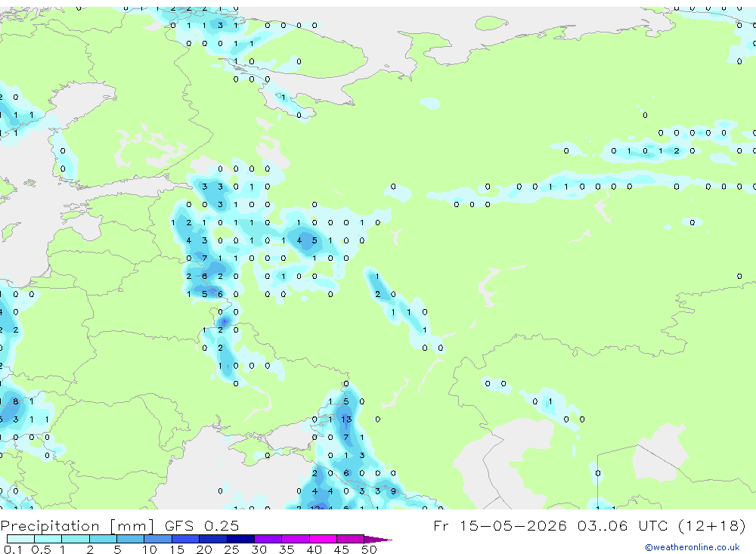
Task: Click the legend label '50'
Action: pos(369,549)
